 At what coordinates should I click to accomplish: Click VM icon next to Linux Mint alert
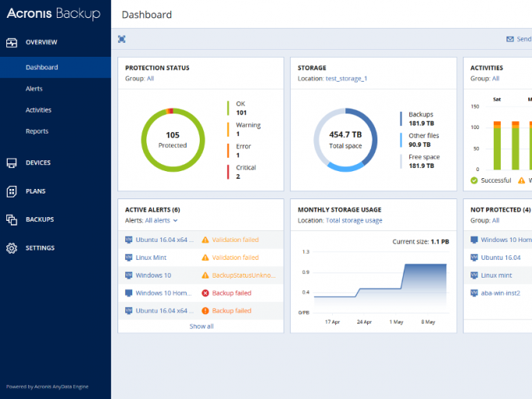[x=128, y=257]
